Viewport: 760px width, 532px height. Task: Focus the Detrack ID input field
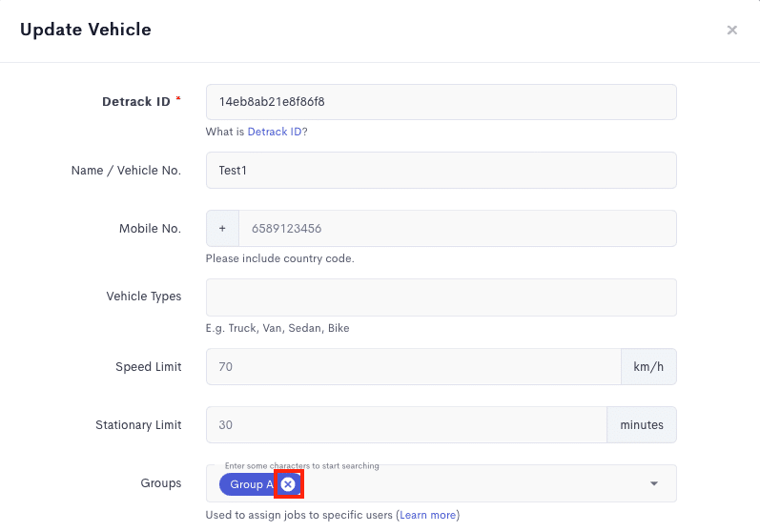click(x=442, y=102)
